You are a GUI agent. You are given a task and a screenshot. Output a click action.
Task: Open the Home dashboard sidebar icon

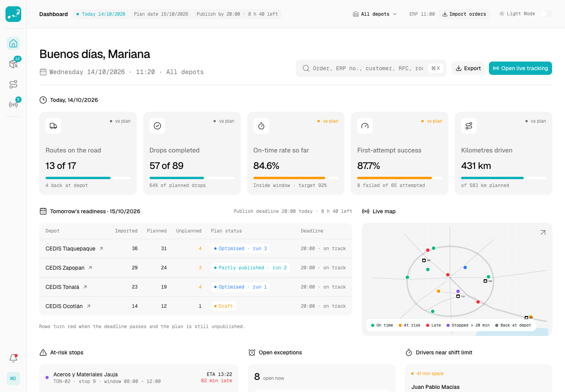[x=13, y=44]
